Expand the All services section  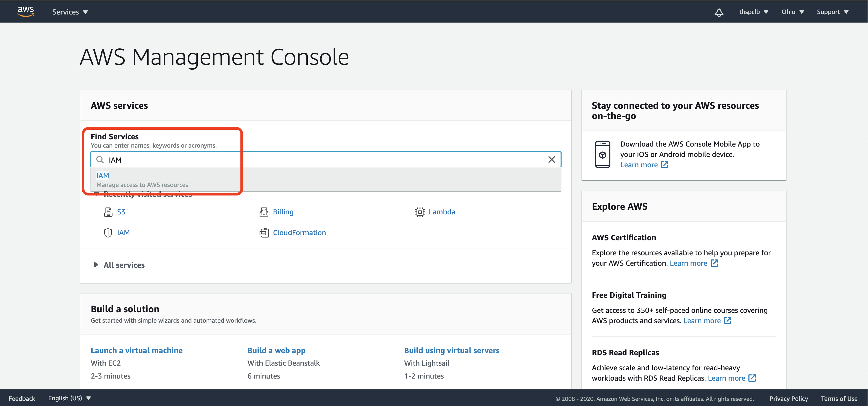click(x=119, y=265)
